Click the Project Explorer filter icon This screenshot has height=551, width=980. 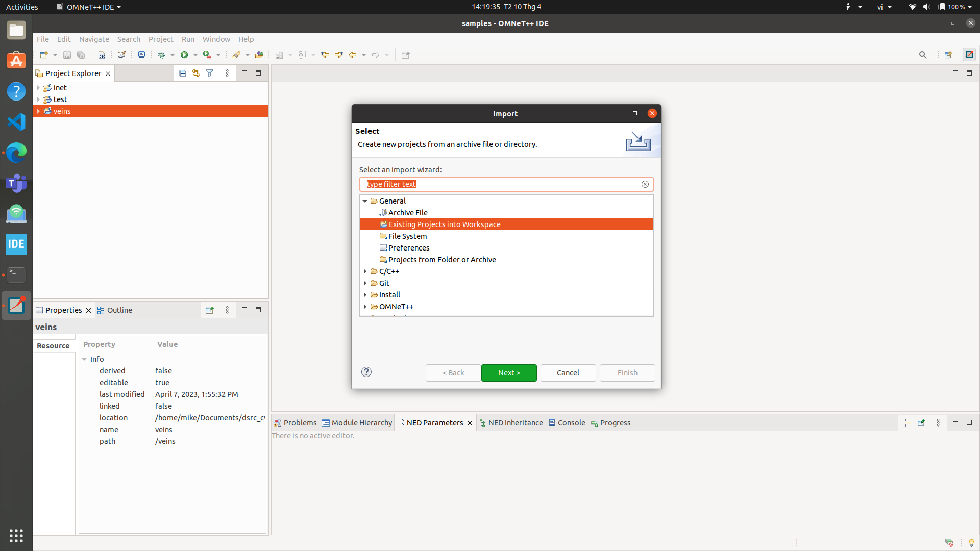point(210,73)
